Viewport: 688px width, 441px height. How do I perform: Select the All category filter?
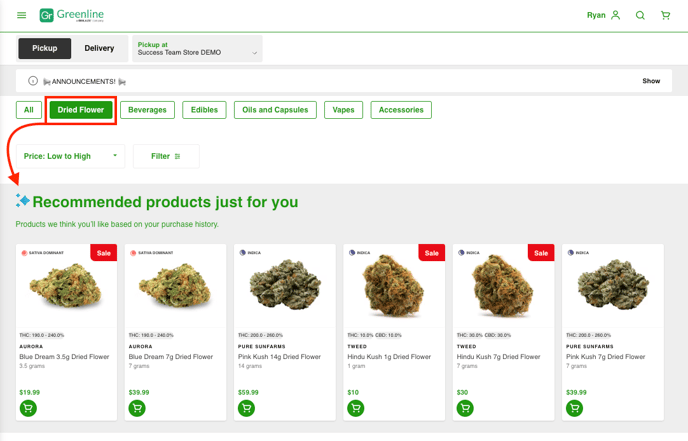coord(29,110)
